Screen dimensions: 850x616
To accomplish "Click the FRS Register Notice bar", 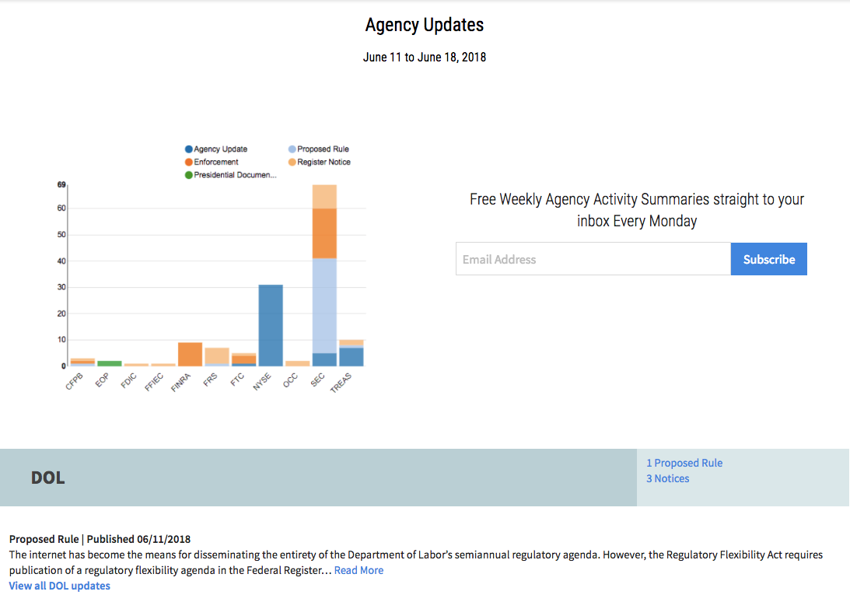I will click(x=217, y=355).
